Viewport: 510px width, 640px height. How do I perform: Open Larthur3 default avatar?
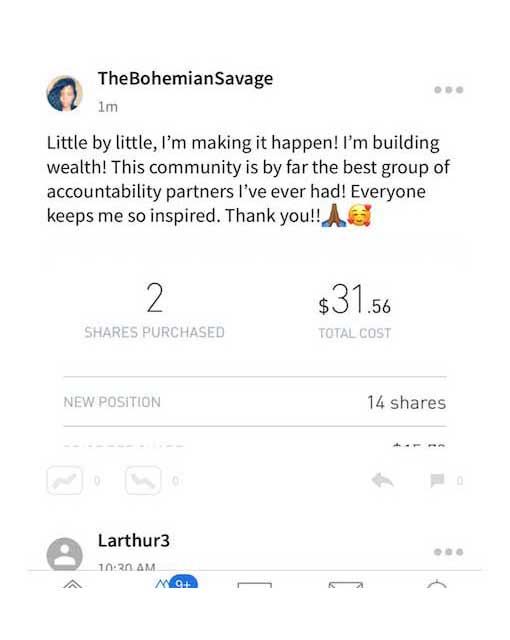(x=64, y=554)
